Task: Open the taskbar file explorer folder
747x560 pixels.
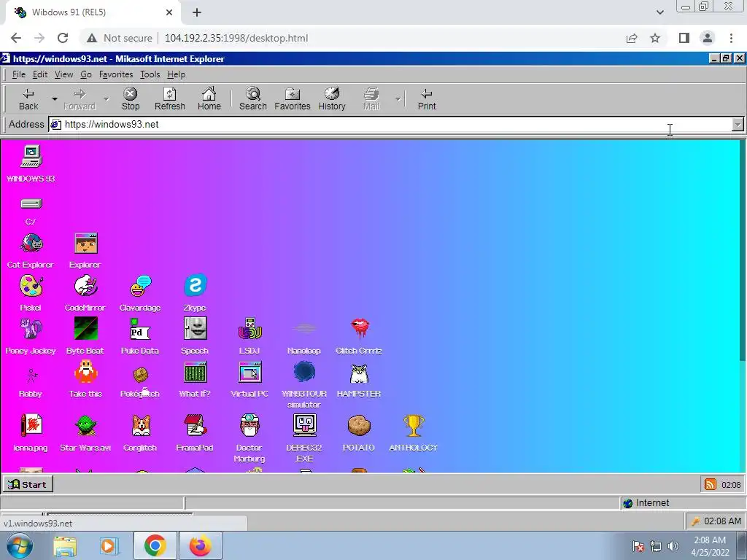Action: click(x=65, y=545)
